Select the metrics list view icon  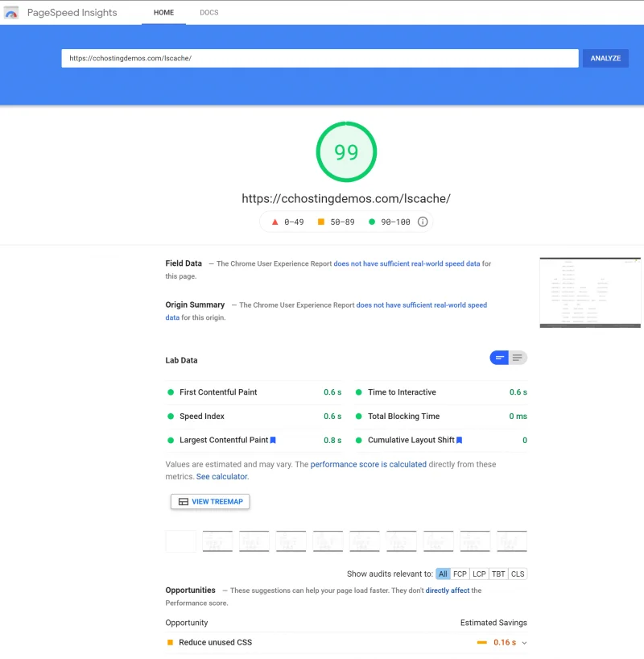[499, 358]
